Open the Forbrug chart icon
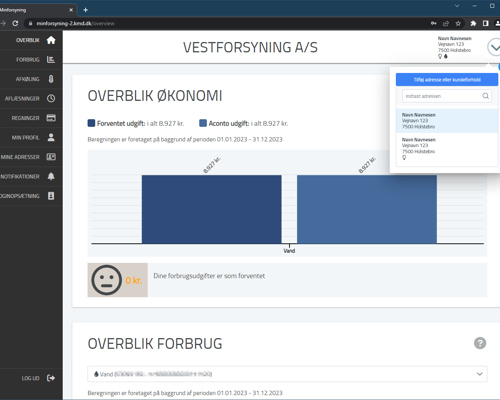The height and width of the screenshot is (400, 500). click(51, 60)
